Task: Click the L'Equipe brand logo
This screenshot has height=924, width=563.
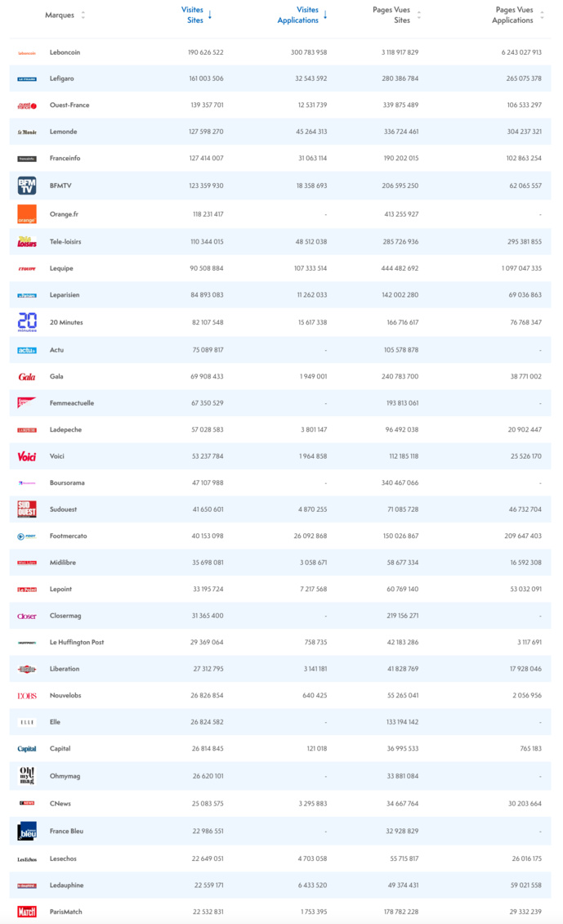Action: coord(26,269)
